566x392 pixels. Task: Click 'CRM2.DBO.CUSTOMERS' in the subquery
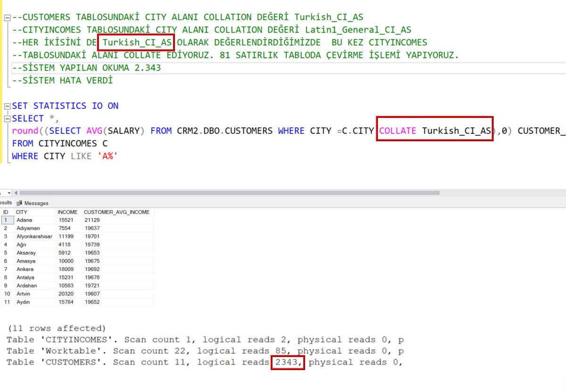pos(225,131)
